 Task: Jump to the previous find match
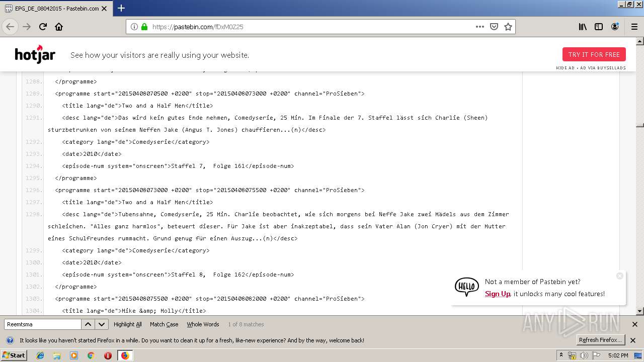click(x=88, y=324)
